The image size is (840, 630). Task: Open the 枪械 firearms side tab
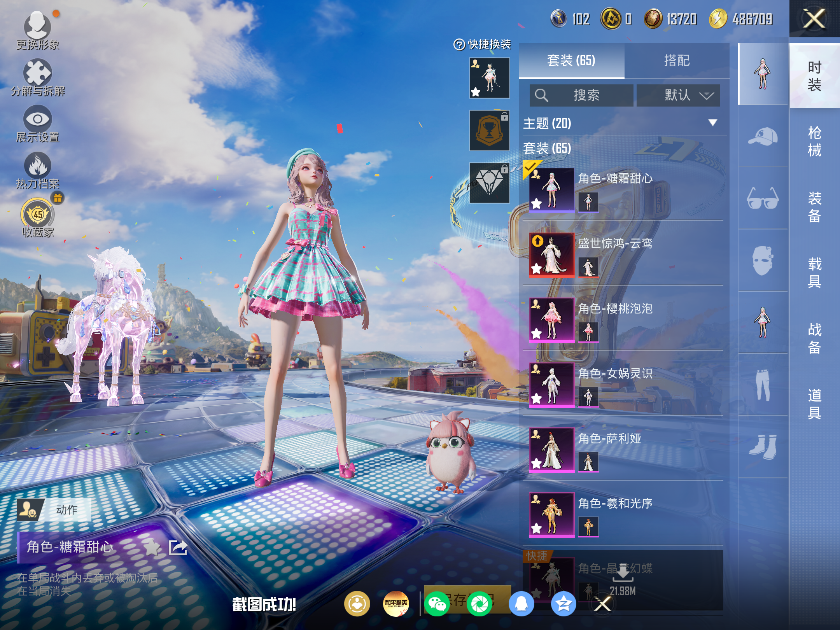814,141
